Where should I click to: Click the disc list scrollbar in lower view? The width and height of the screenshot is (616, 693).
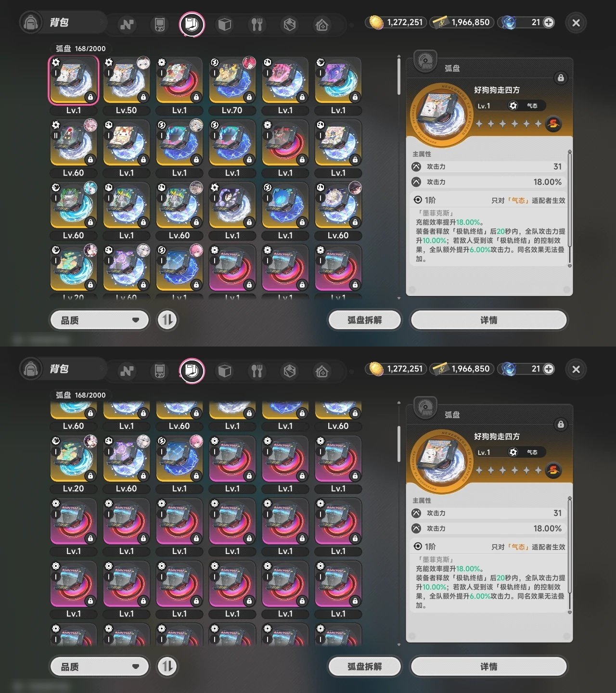coord(399,444)
